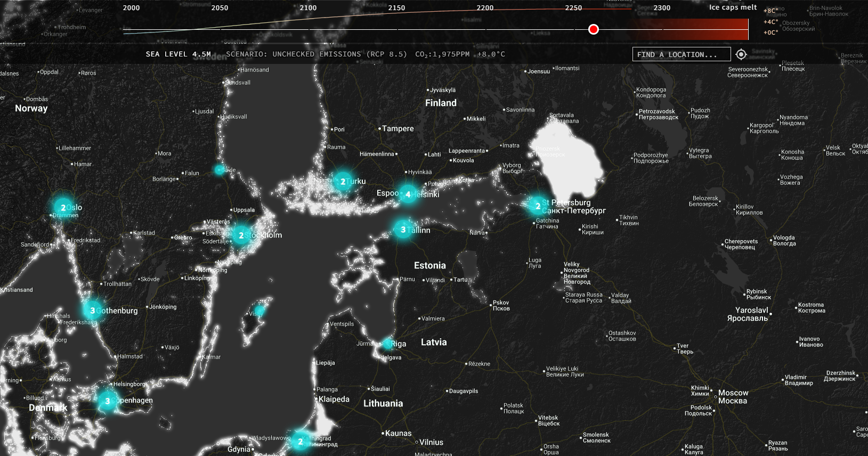Select year 2050 on the timeline
Image resolution: width=868 pixels, height=456 pixels.
coord(220,8)
